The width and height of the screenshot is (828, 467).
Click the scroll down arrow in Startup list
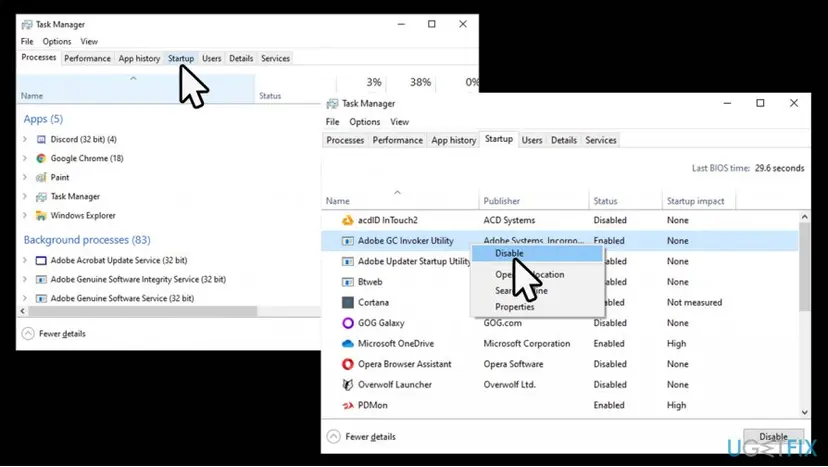[x=804, y=413]
